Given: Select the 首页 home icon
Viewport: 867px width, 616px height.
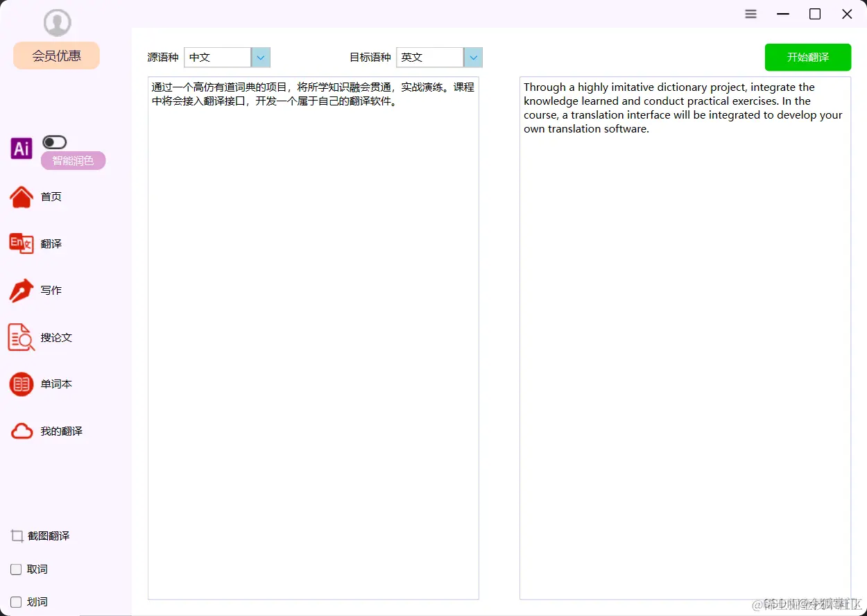Looking at the screenshot, I should 22,196.
